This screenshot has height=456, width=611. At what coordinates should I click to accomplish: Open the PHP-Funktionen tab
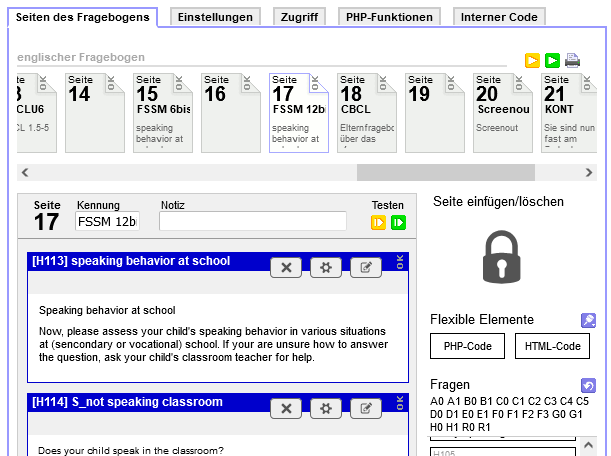389,17
